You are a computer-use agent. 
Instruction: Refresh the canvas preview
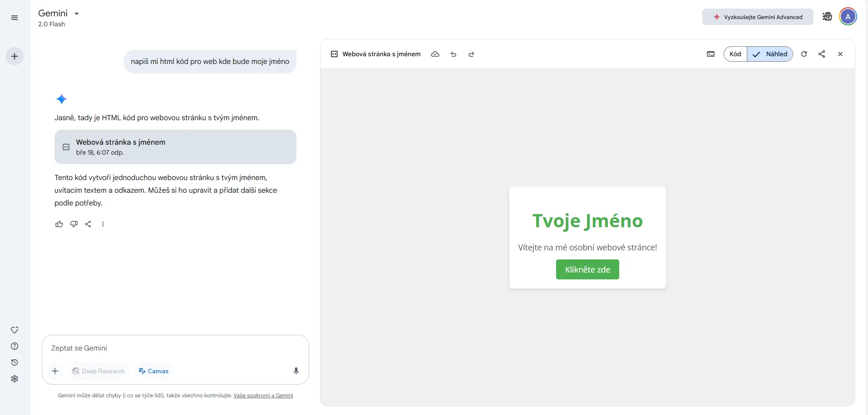tap(804, 54)
